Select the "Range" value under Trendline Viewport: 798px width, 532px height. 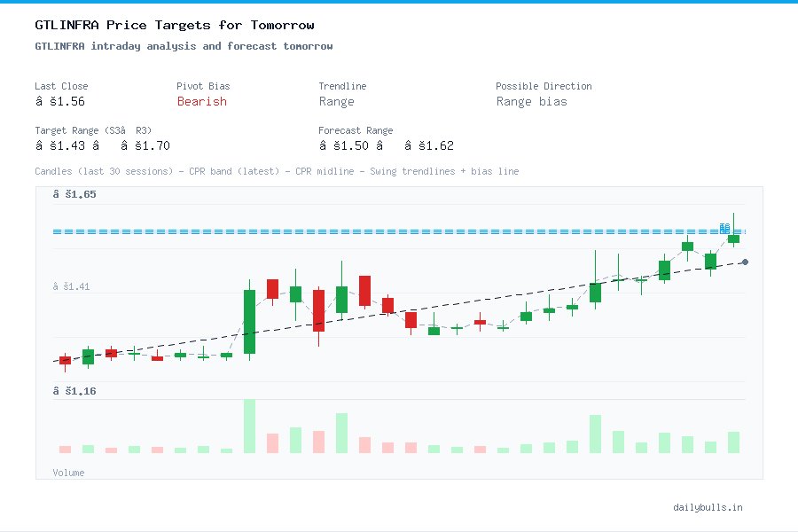point(336,101)
